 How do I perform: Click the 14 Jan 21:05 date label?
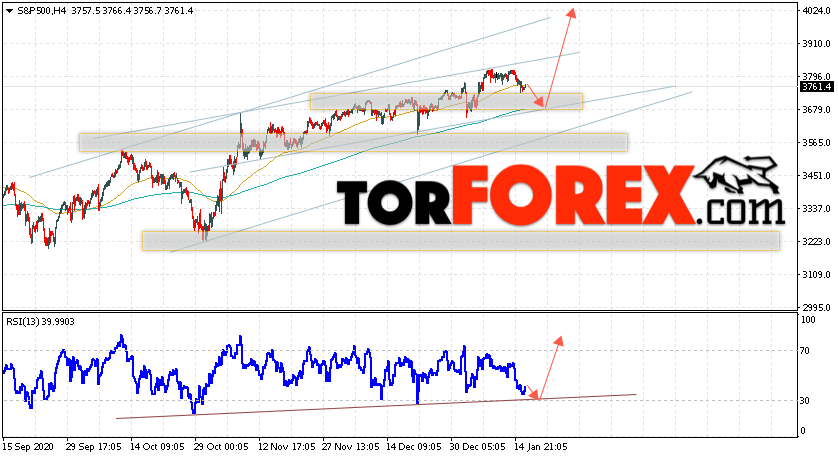pos(539,446)
